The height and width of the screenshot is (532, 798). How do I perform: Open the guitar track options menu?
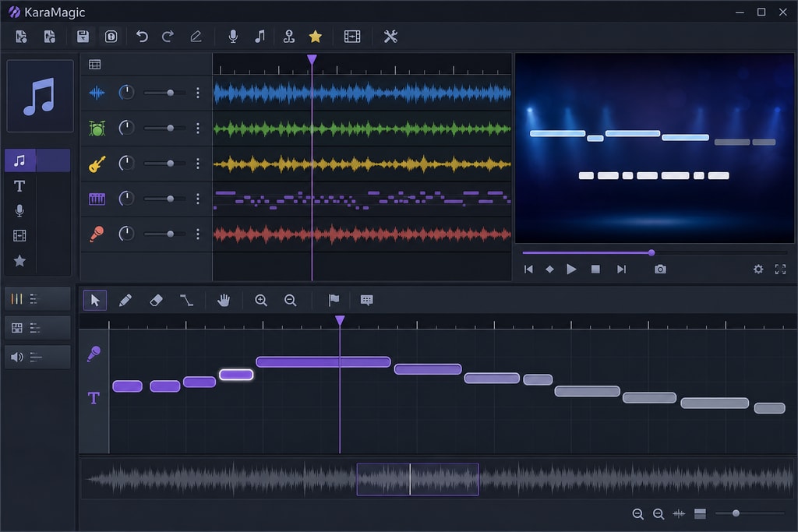click(198, 164)
